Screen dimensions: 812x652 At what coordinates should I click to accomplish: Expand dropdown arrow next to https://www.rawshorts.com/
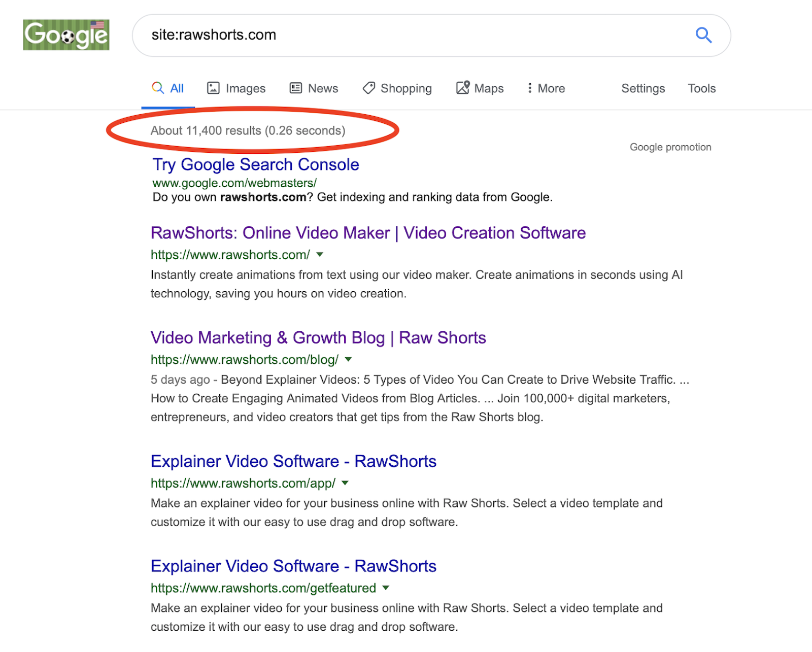pos(320,255)
